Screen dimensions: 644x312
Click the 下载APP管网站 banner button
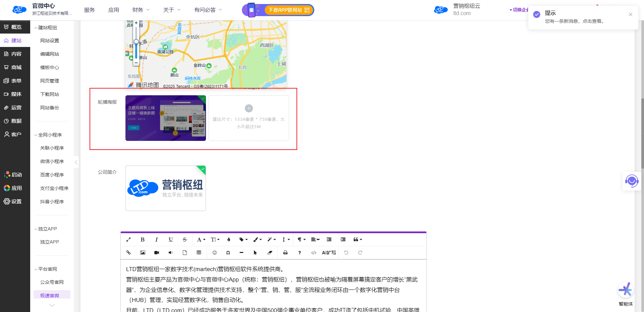click(x=278, y=10)
